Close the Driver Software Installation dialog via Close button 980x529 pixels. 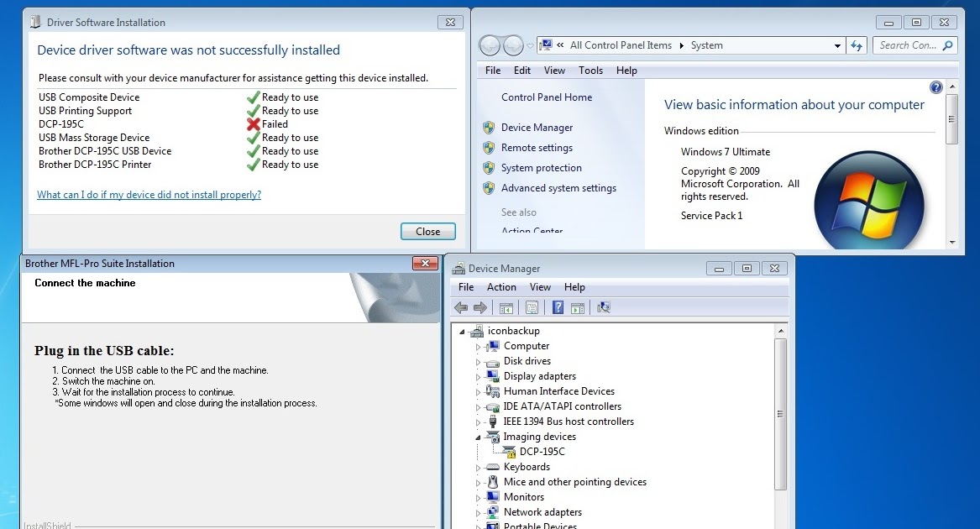(x=428, y=232)
